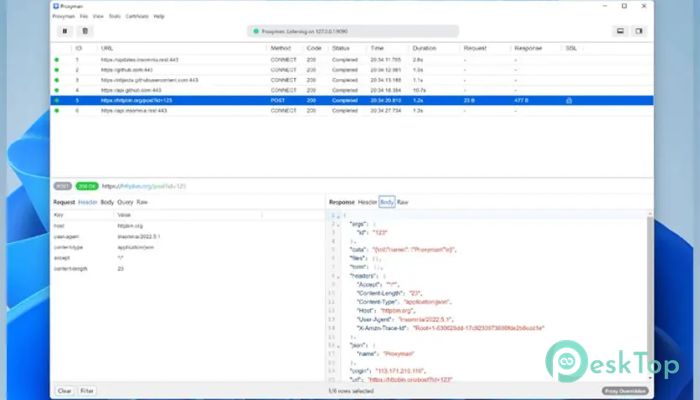Viewport: 700px width, 400px height.
Task: Switch to Response Raw tab
Action: pyautogui.click(x=403, y=202)
